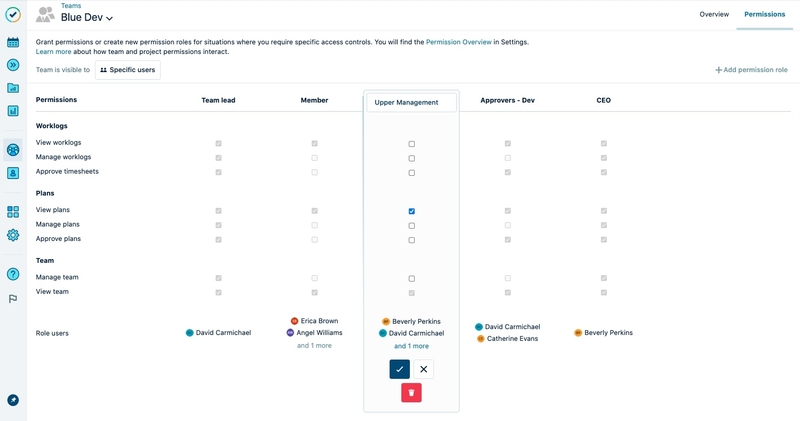Cancel role editing with the X button
The height and width of the screenshot is (421, 800).
pyautogui.click(x=423, y=369)
